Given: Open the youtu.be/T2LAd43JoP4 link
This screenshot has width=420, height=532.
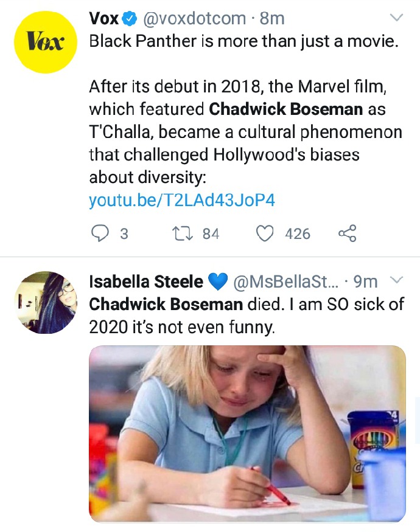Looking at the screenshot, I should pos(182,200).
